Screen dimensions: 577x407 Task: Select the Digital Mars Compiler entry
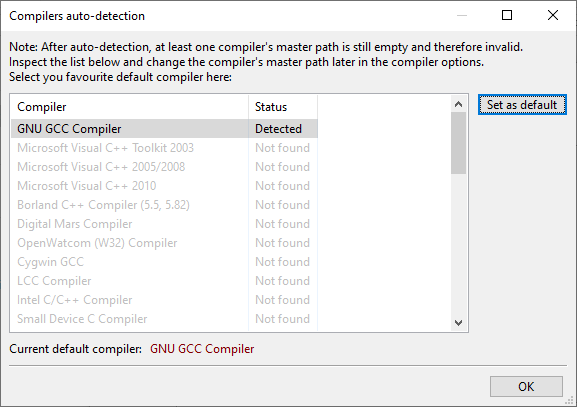click(x=164, y=224)
